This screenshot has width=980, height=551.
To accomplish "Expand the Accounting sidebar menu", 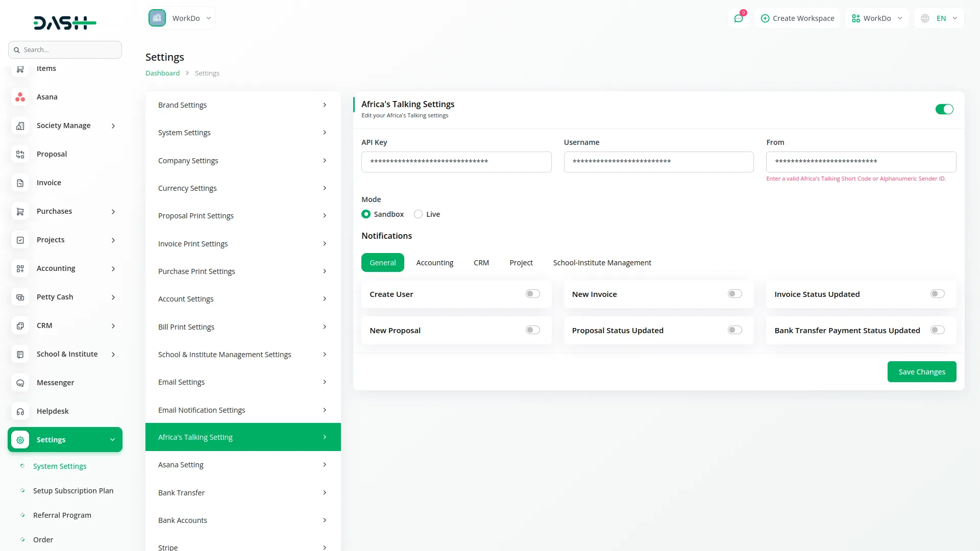I will pos(113,268).
